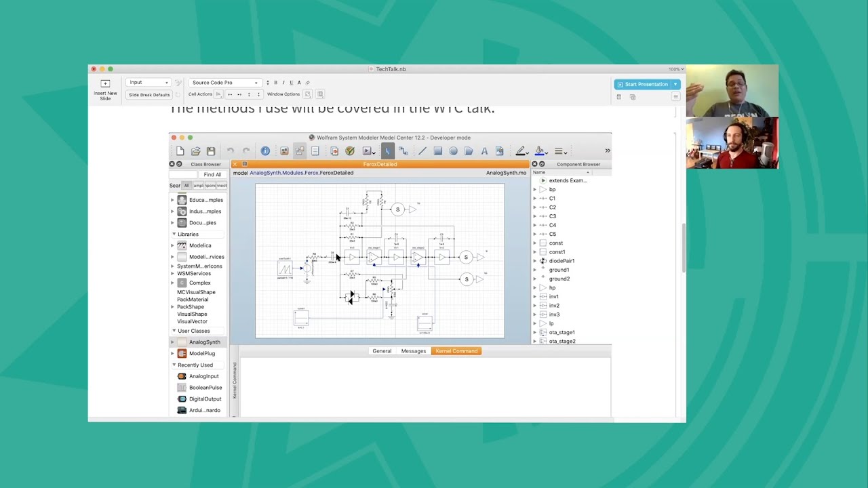Screen dimensions: 868x488
Task: Select BooleanPulse under Recently Used
Action: click(205, 388)
